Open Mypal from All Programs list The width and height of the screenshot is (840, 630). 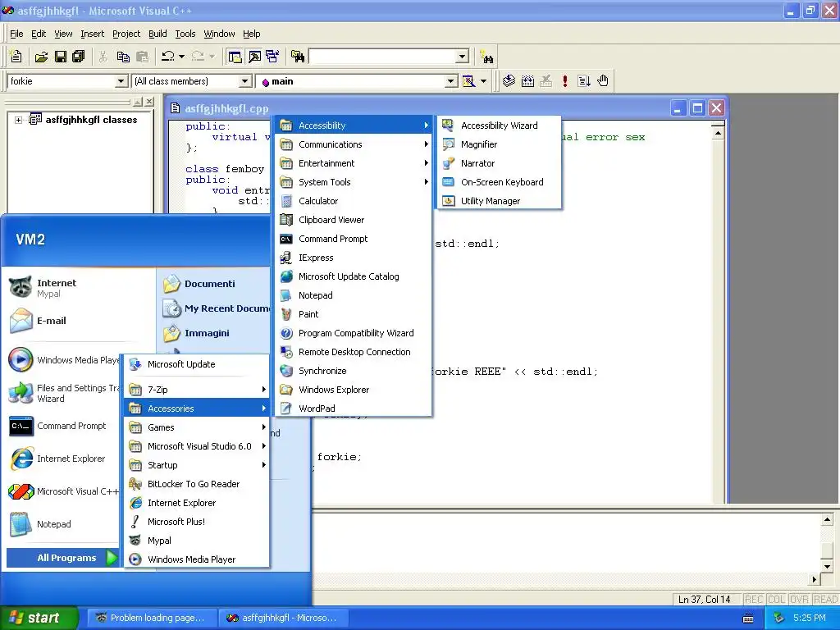tap(197, 541)
